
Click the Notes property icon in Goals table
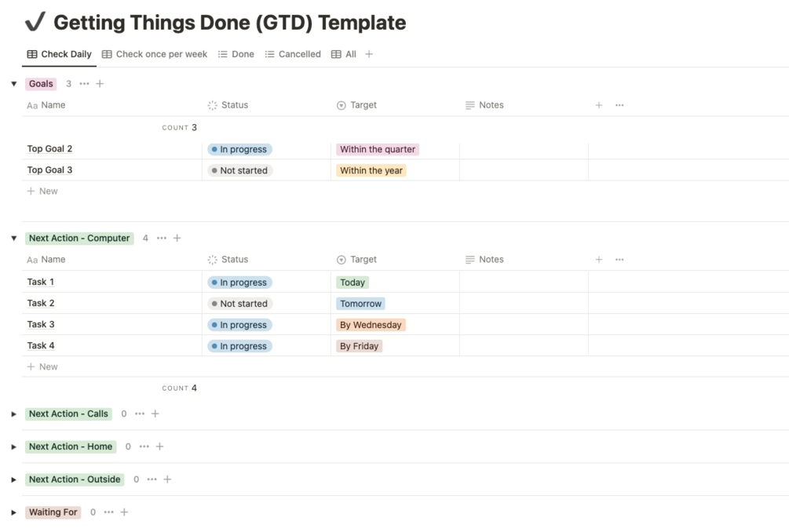pyautogui.click(x=469, y=104)
